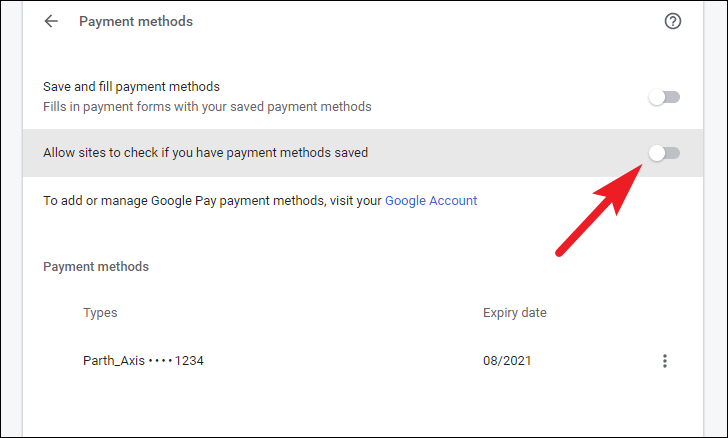Image resolution: width=728 pixels, height=438 pixels.
Task: Click the masked card number ending 1234
Action: (x=176, y=360)
